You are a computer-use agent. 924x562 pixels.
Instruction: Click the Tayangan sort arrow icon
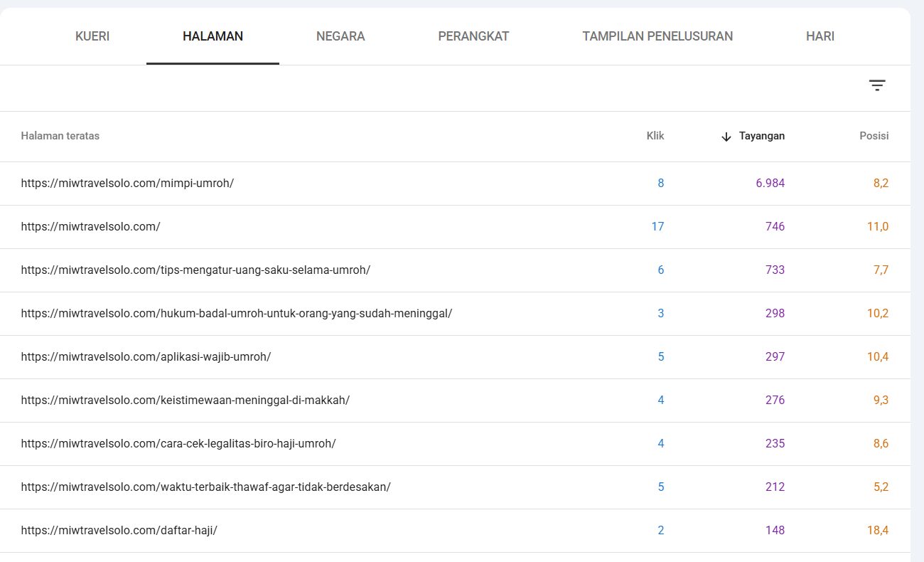[x=726, y=137]
